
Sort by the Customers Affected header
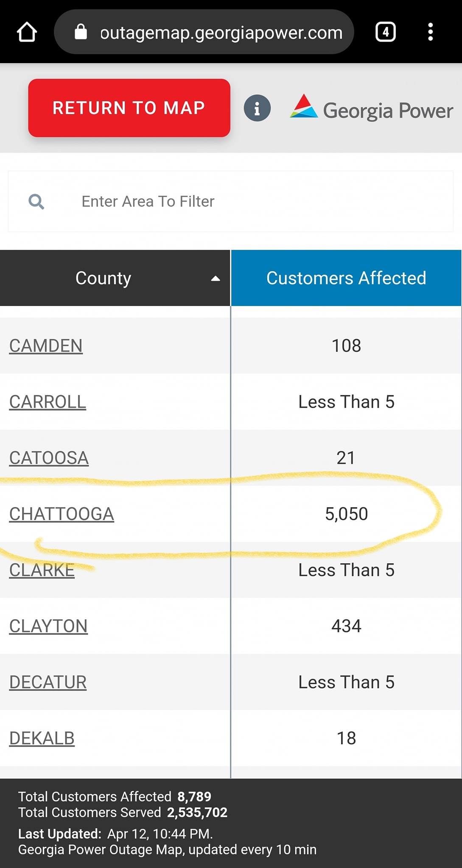(x=346, y=278)
